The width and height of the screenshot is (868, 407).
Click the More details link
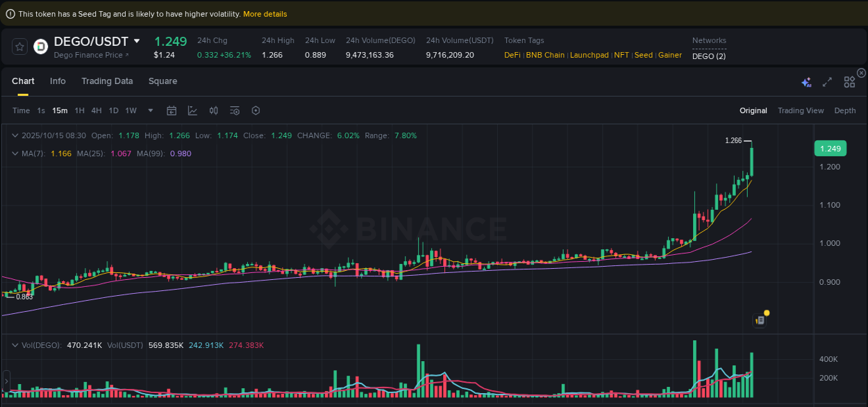pyautogui.click(x=265, y=13)
